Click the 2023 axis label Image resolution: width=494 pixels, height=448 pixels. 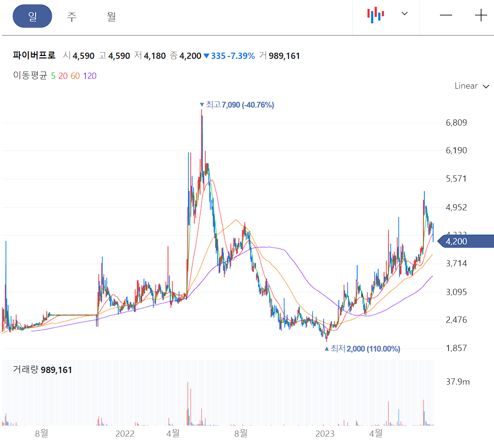click(326, 433)
